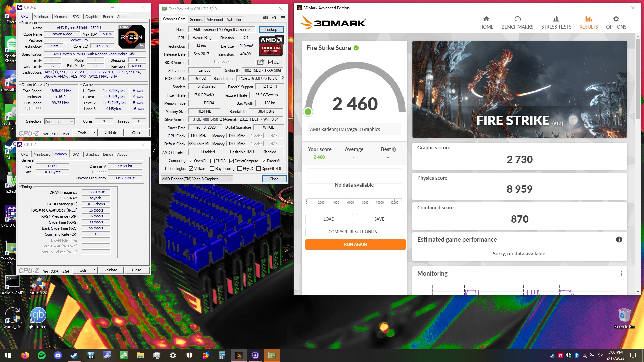Open the GPU-Z hamburger menu

283,18
